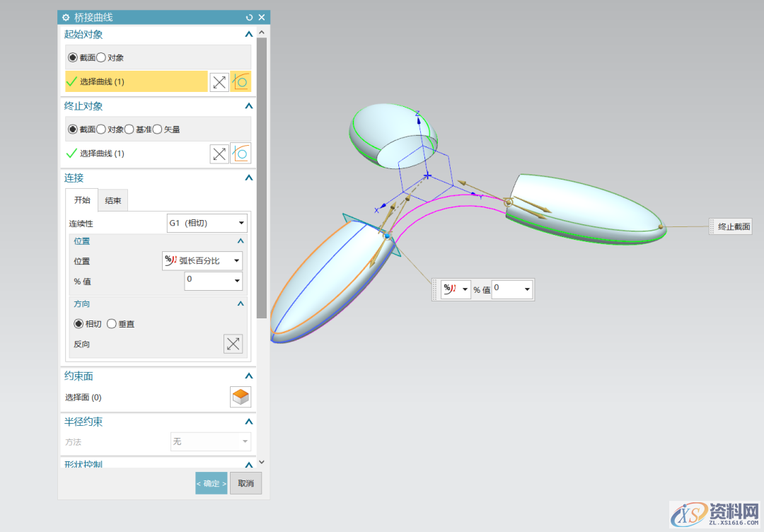The image size is (764, 532).
Task: Click curve selection icon in 起始对象 section
Action: point(241,82)
